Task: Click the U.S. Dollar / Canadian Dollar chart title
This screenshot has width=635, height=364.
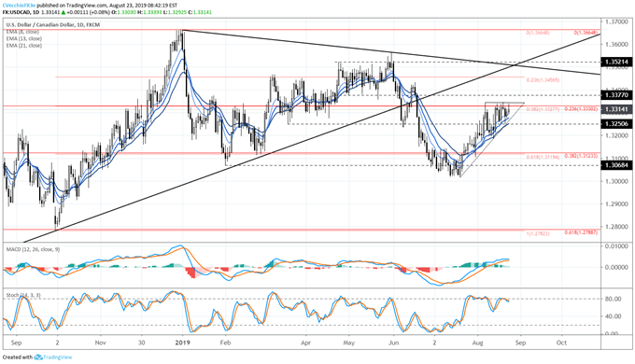Action: [40, 24]
